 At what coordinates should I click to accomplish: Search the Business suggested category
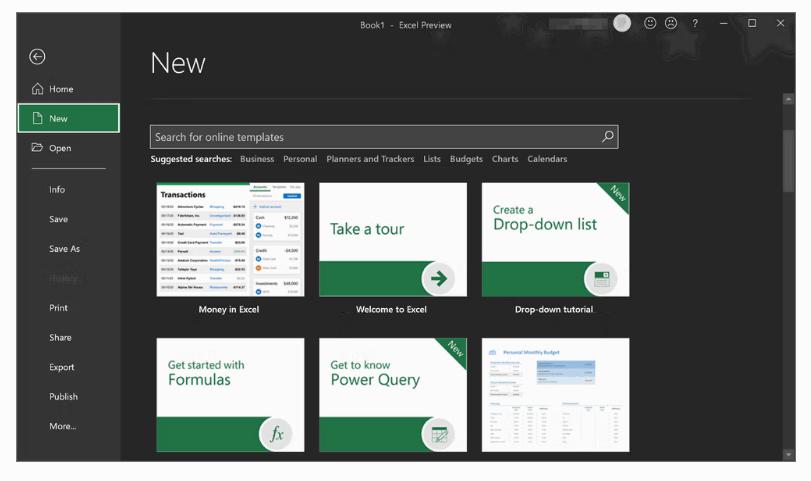tap(257, 159)
